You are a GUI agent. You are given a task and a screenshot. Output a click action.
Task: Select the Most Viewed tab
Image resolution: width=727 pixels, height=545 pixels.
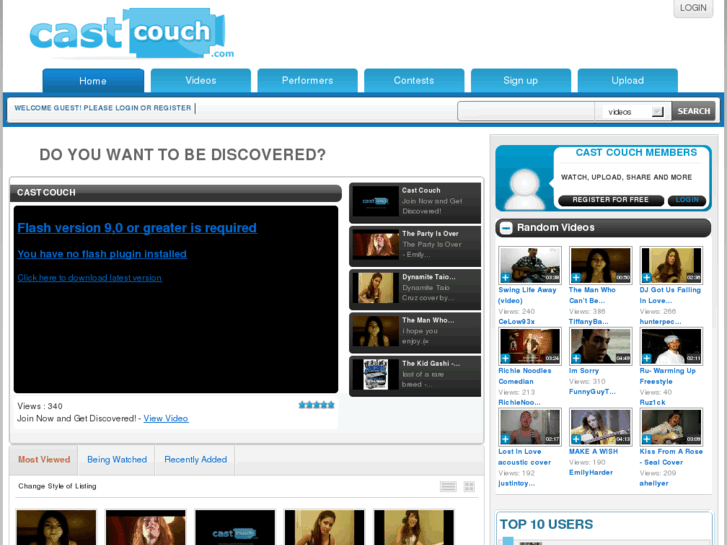tap(44, 460)
